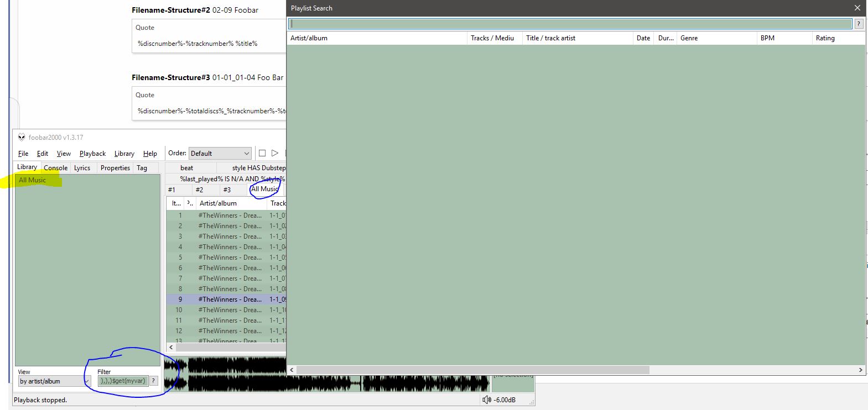Click the Play button in foobar2000 toolbar
The width and height of the screenshot is (868, 410).
click(275, 153)
